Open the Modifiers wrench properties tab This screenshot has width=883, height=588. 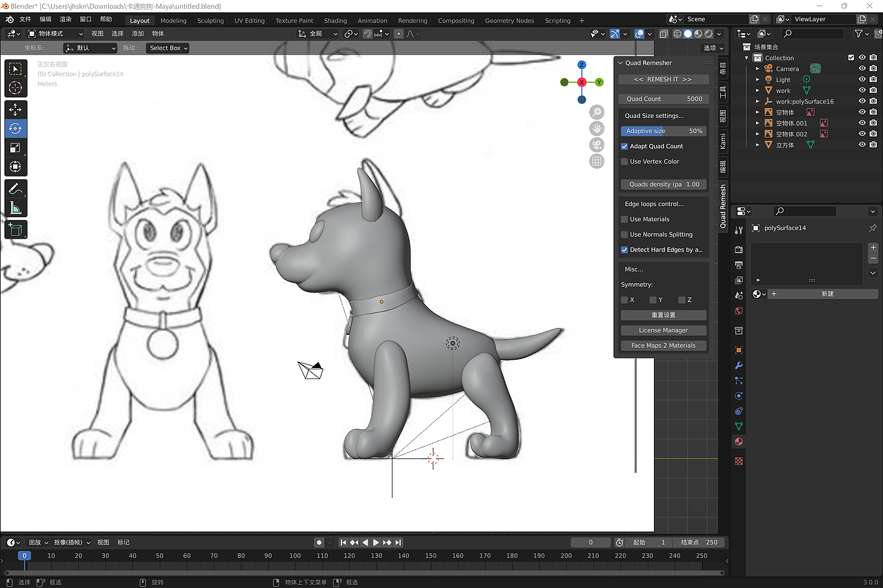739,365
